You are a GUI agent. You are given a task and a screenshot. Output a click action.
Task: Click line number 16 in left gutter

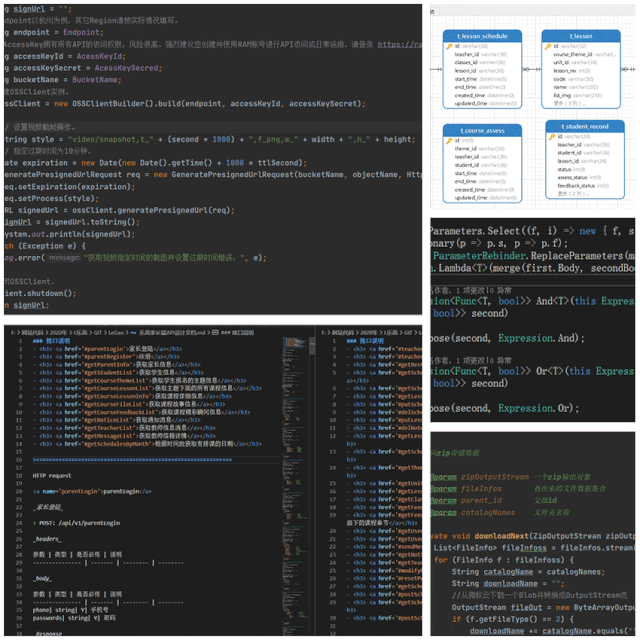19,460
